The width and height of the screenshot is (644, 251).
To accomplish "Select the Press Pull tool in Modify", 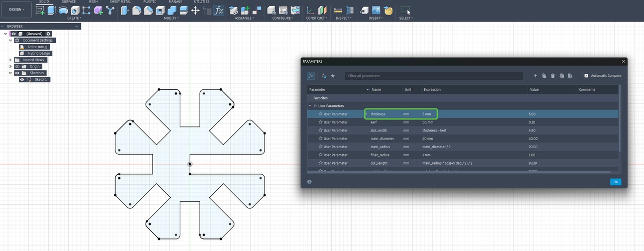I will click(x=125, y=10).
